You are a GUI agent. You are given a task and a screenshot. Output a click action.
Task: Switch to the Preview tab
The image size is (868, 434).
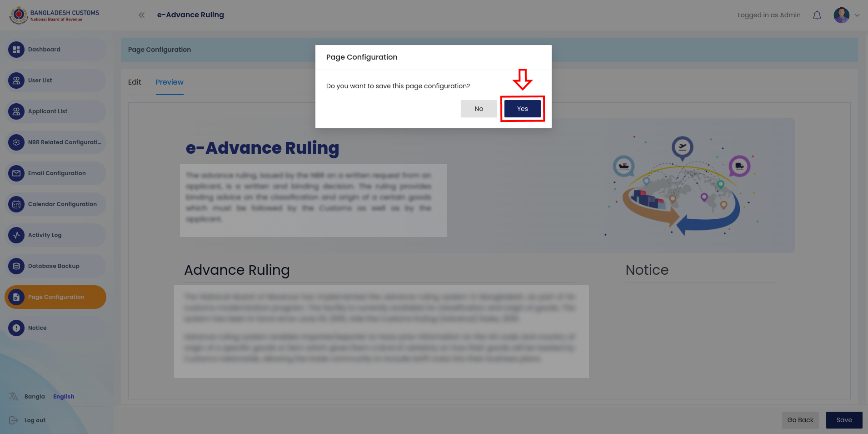(x=170, y=82)
